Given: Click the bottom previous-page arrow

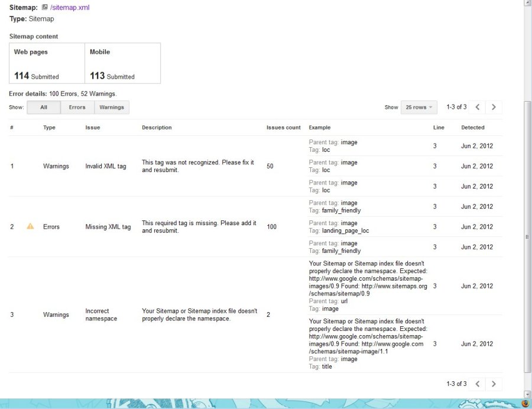Looking at the screenshot, I should coord(478,384).
